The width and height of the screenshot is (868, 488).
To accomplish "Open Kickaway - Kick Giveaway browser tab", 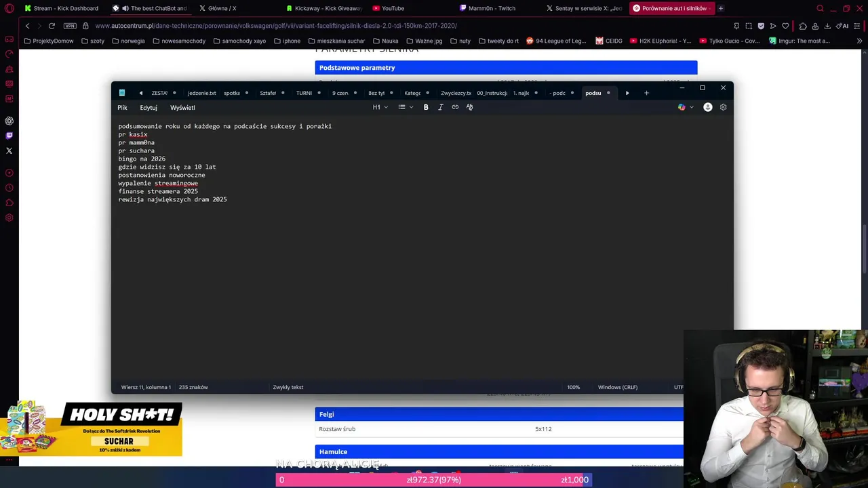I will pyautogui.click(x=323, y=8).
